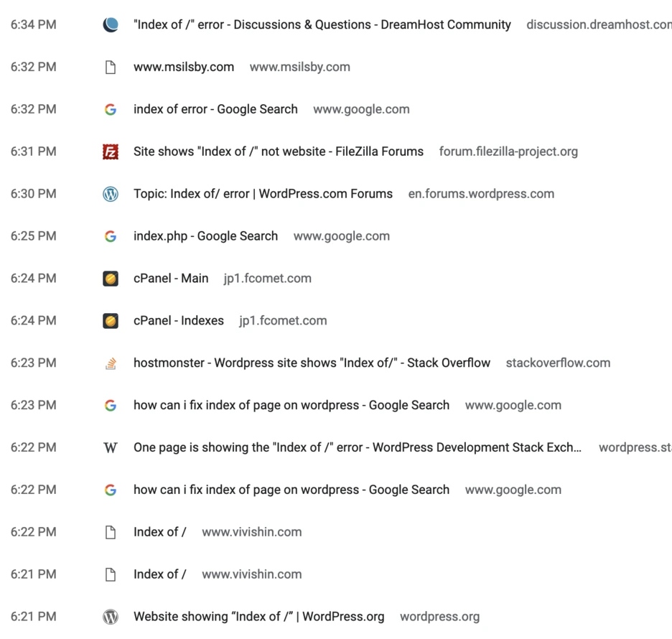Click the cPanel - Main favicon
This screenshot has height=639, width=672.
[x=111, y=279]
